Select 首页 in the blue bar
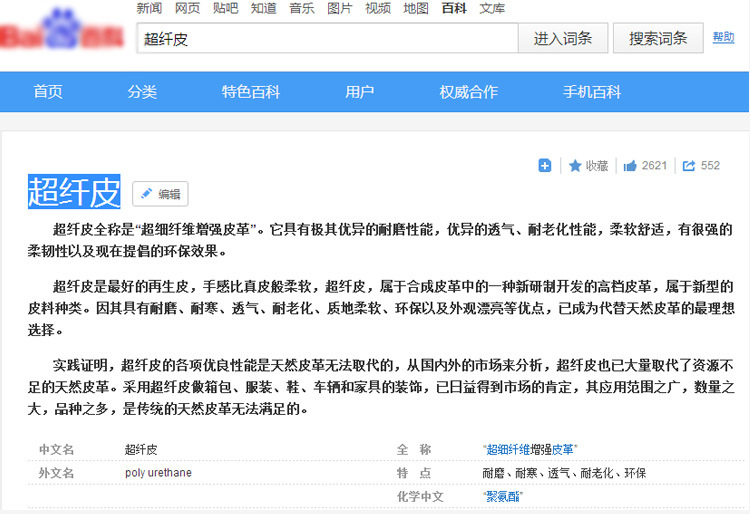The width and height of the screenshot is (750, 514). coord(48,91)
